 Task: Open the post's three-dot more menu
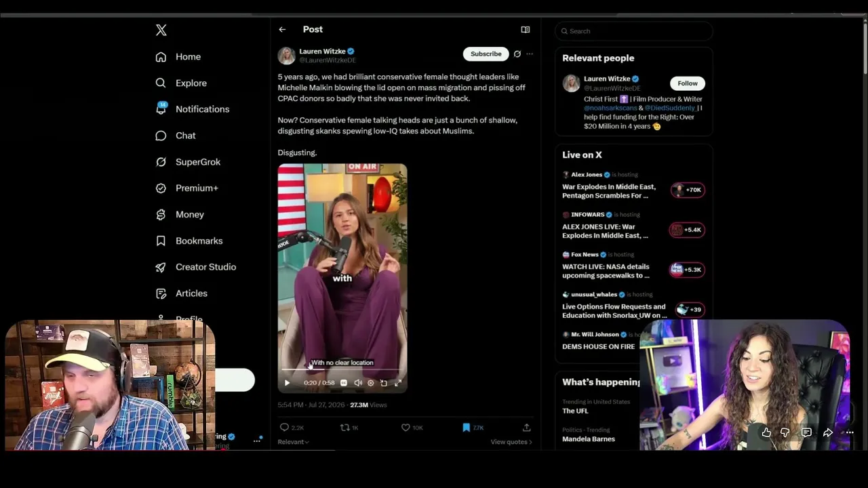pyautogui.click(x=530, y=54)
